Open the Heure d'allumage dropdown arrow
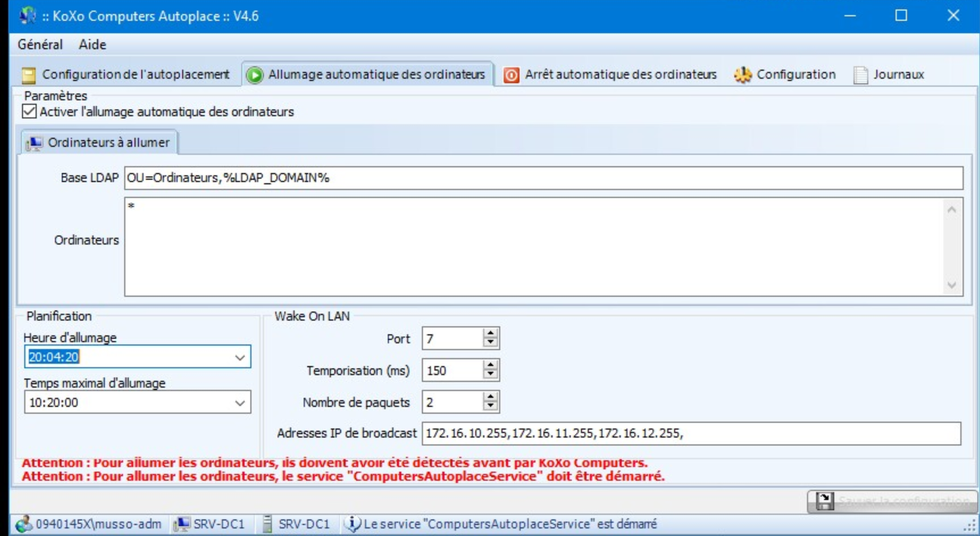980x536 pixels. [x=240, y=357]
